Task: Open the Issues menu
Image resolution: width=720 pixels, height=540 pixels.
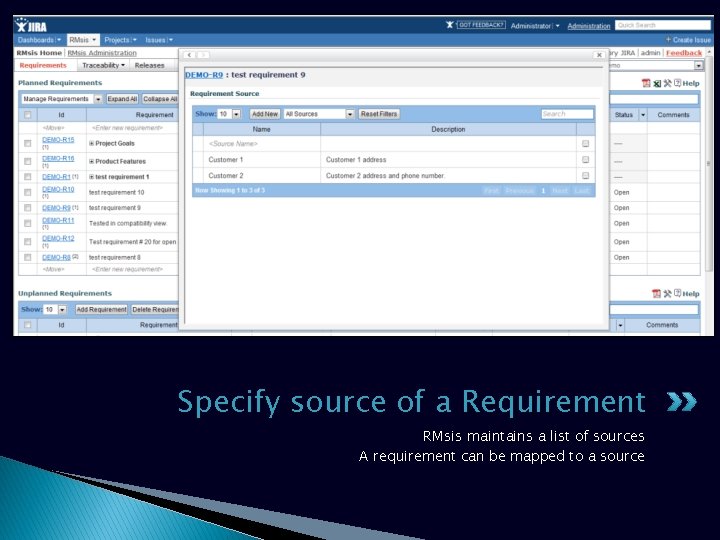Action: coord(159,40)
